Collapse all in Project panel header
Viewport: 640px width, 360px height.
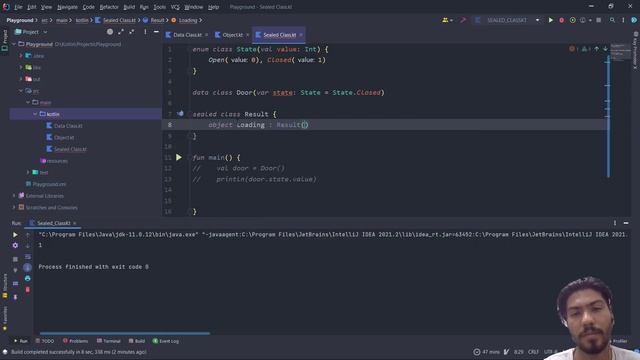pos(132,32)
